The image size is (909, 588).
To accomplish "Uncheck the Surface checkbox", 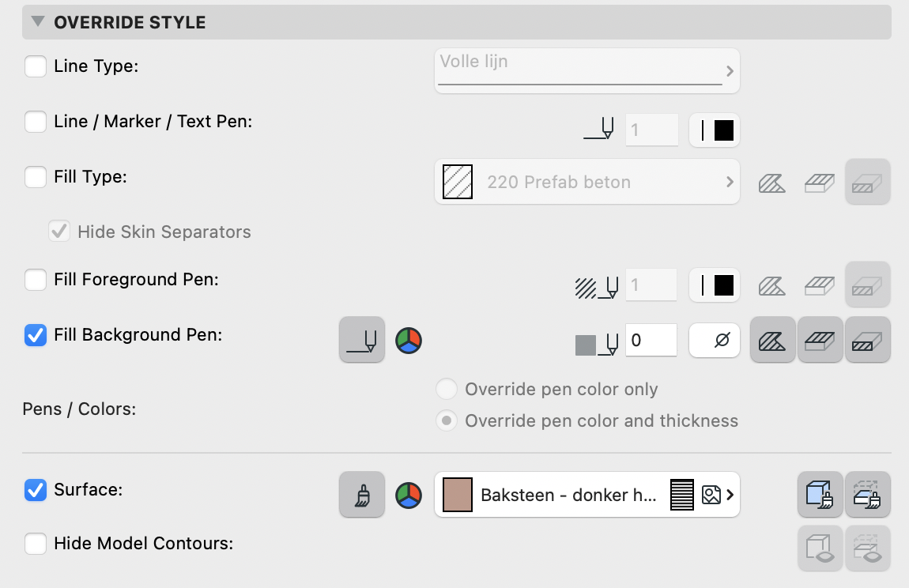I will click(36, 490).
